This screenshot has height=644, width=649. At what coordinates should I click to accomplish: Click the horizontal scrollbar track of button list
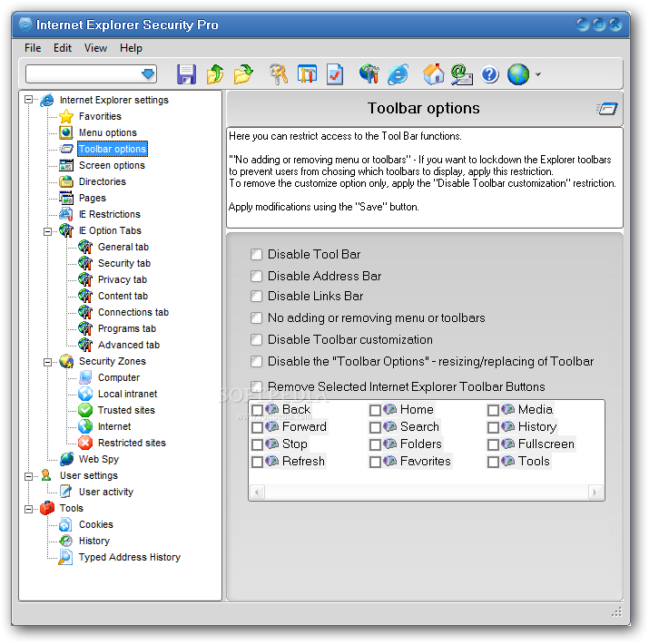tap(427, 493)
